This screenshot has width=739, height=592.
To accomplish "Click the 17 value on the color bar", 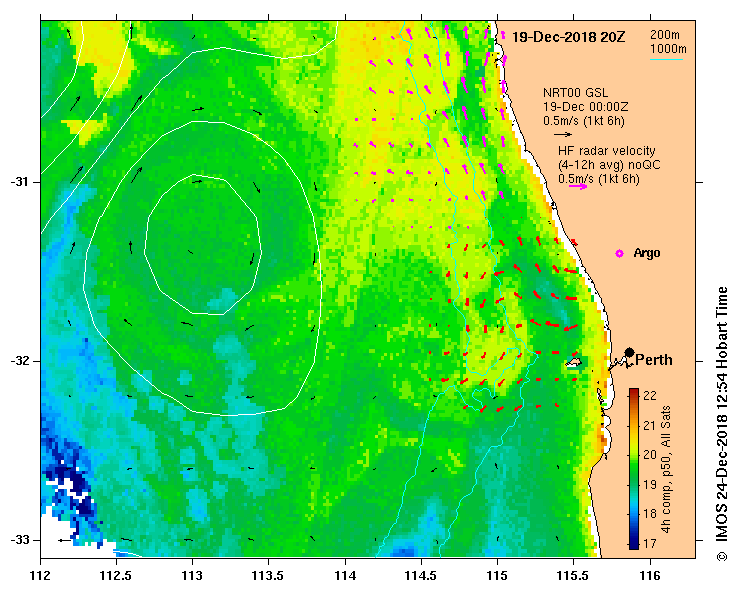I will coord(649,543).
